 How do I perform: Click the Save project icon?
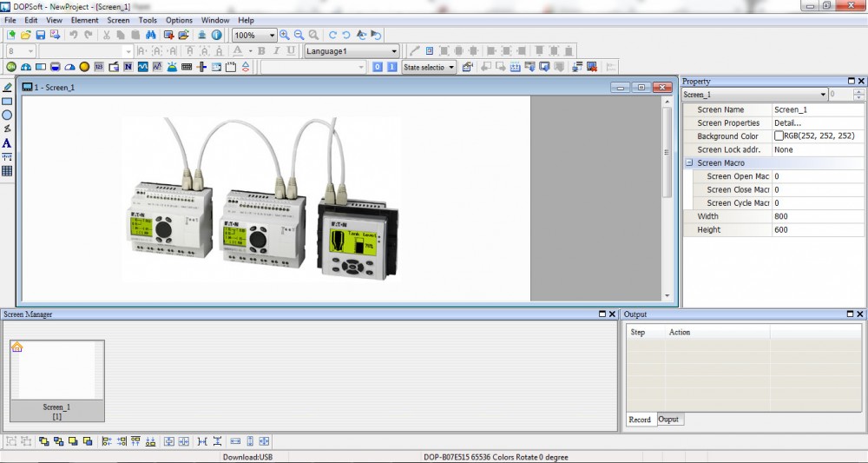click(40, 36)
